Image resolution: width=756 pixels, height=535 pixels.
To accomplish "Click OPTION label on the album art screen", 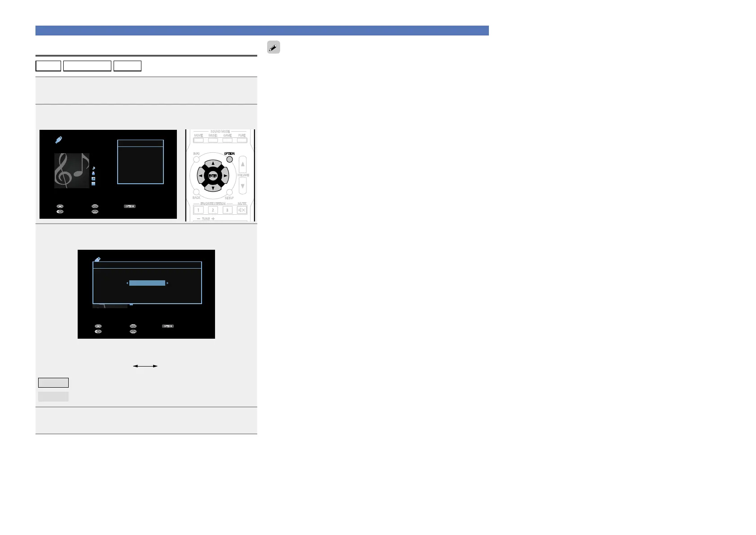I will point(130,206).
